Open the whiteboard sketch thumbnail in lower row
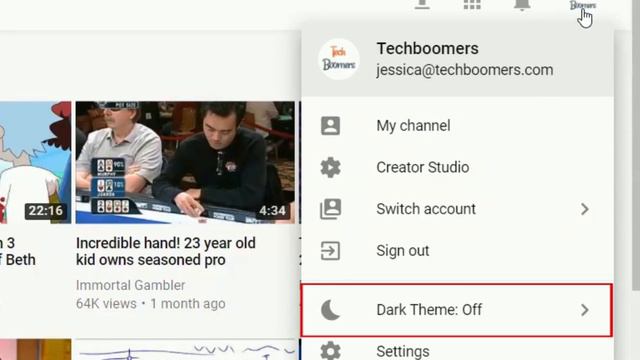Image resolution: width=640 pixels, height=360 pixels. point(185,350)
